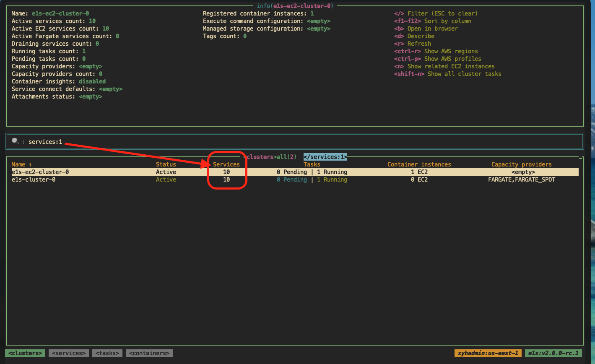This screenshot has width=595, height=364.
Task: Click Tags count info line
Action: pos(225,36)
